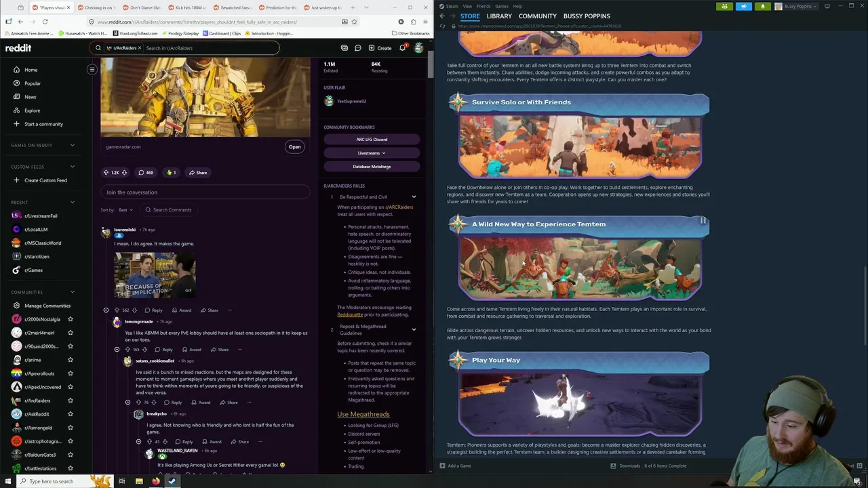Image resolution: width=868 pixels, height=488 pixels.
Task: Expand the Livestreams bookmark dropdown
Action: [x=372, y=153]
